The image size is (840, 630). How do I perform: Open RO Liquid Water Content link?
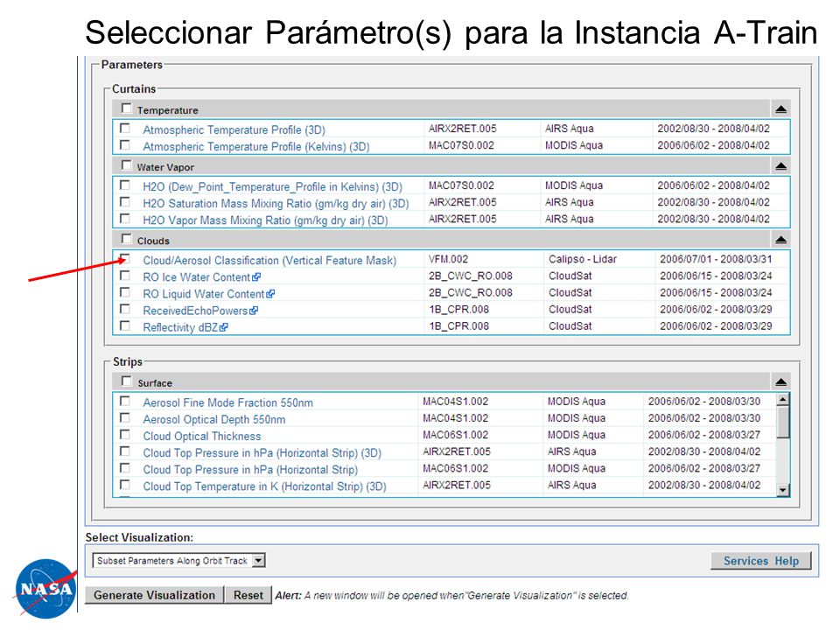pos(204,294)
